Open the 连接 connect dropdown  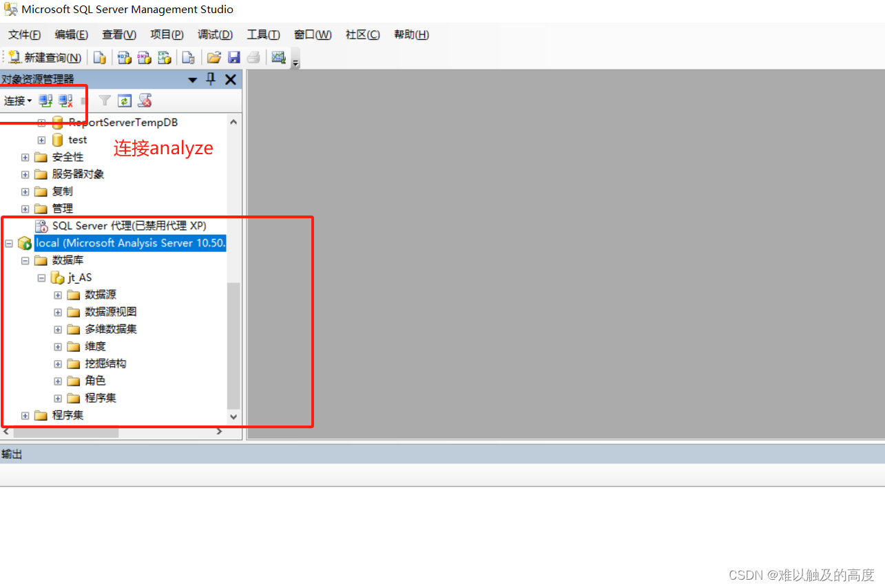(x=18, y=101)
